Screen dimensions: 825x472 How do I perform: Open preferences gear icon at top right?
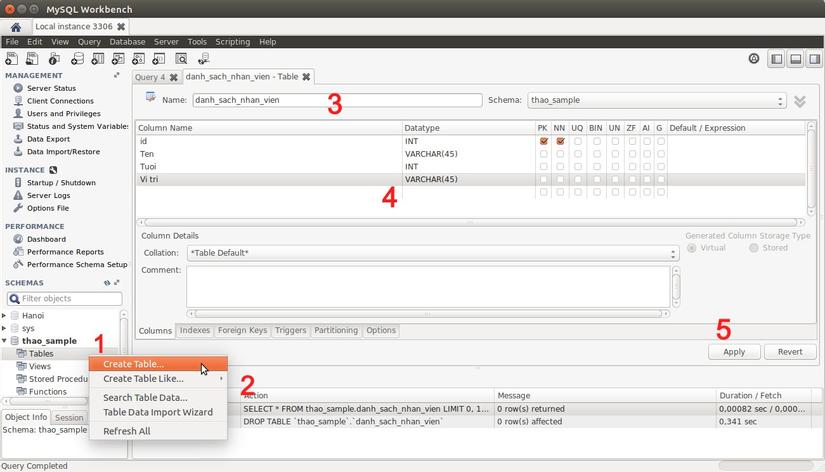coord(753,58)
